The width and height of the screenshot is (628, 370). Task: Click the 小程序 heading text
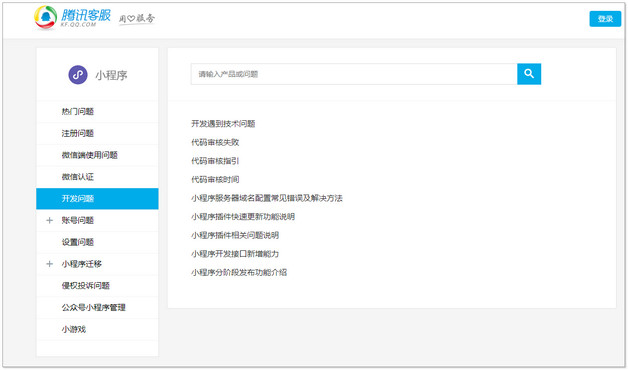[111, 75]
